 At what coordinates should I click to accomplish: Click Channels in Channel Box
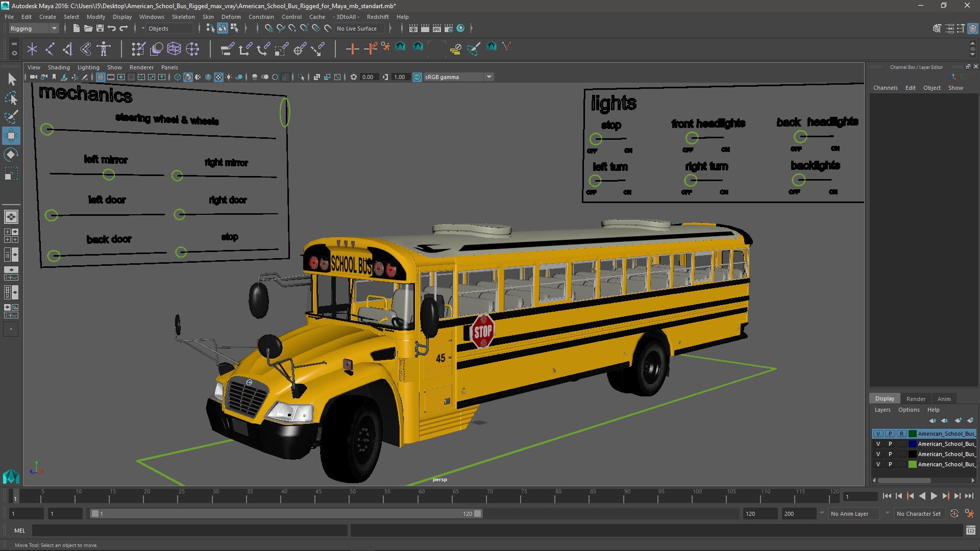click(x=885, y=88)
